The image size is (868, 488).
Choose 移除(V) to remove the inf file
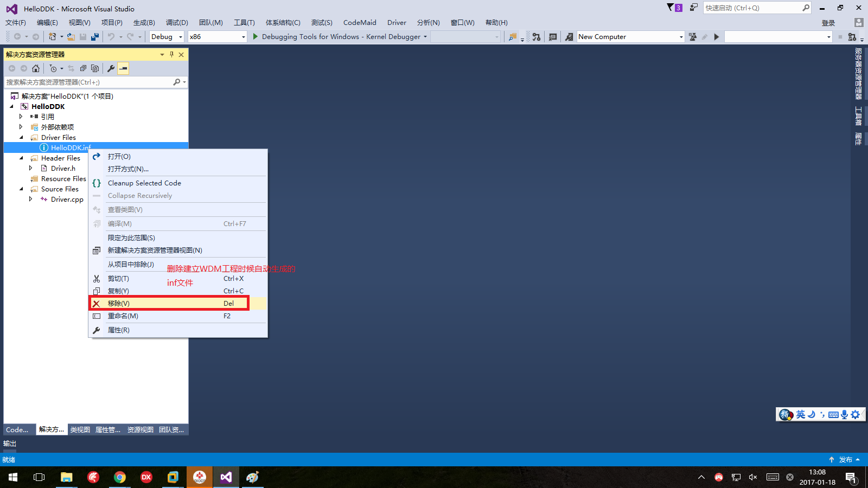[178, 303]
